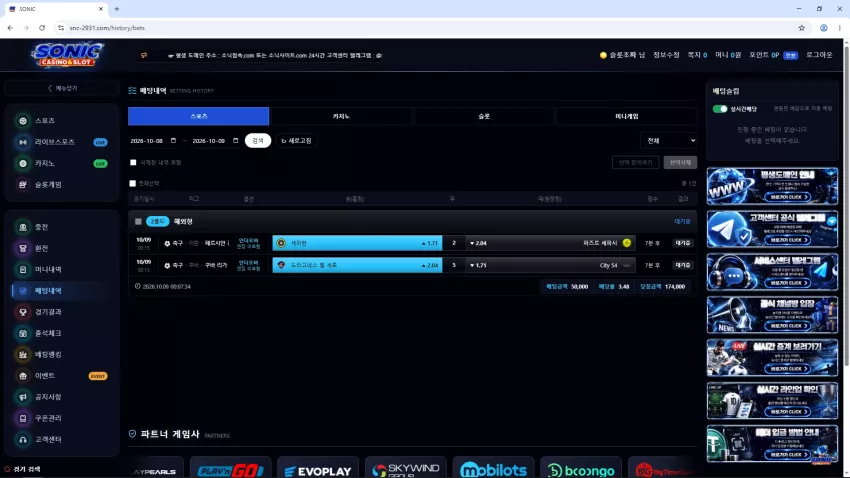Screen dimensions: 850x478
Task: Open the browser profile icon
Action: [823, 28]
